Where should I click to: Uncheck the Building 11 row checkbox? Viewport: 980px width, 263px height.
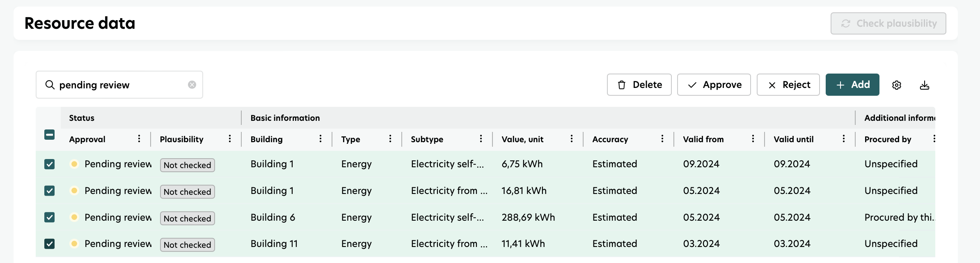(x=50, y=244)
